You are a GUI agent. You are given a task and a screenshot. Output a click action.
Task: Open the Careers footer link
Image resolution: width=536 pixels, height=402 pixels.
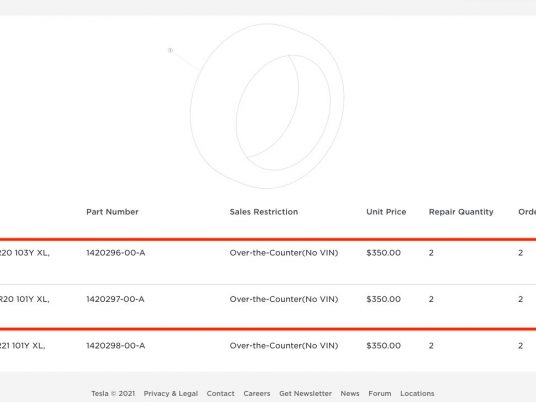(257, 393)
